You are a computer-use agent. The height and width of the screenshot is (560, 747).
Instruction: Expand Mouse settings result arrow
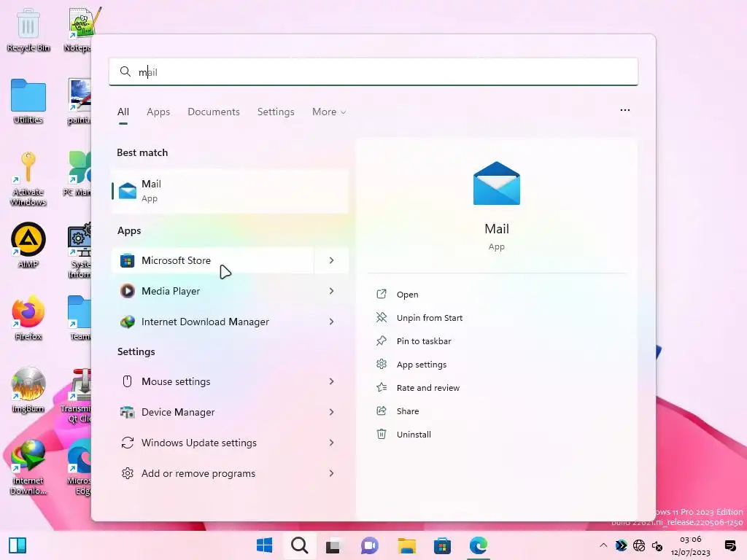tap(332, 381)
